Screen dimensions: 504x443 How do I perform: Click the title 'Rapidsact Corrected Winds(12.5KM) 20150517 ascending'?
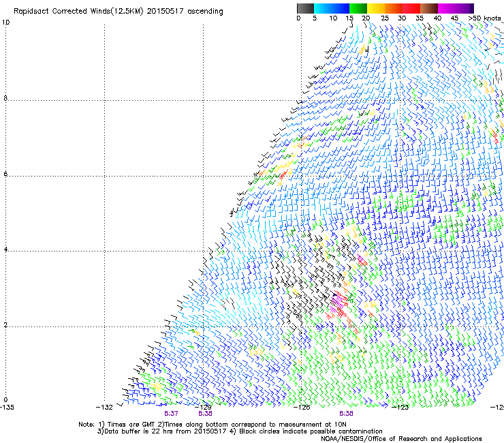pyautogui.click(x=119, y=12)
